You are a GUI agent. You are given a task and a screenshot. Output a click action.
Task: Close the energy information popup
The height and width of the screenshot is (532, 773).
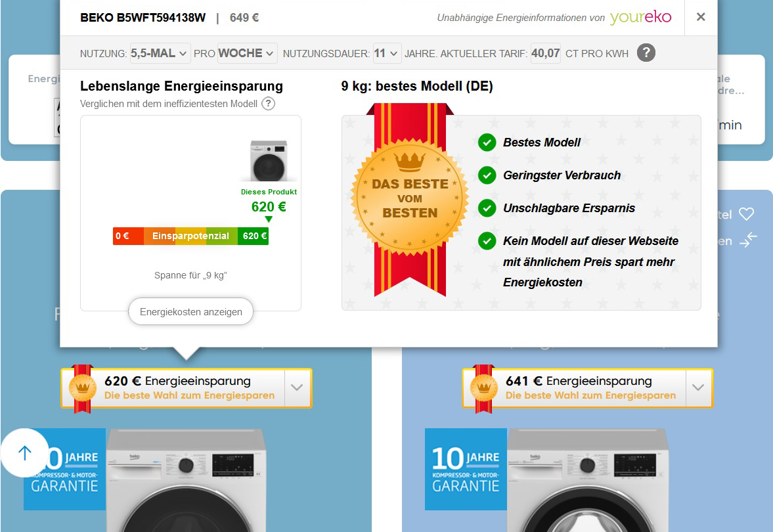click(701, 17)
